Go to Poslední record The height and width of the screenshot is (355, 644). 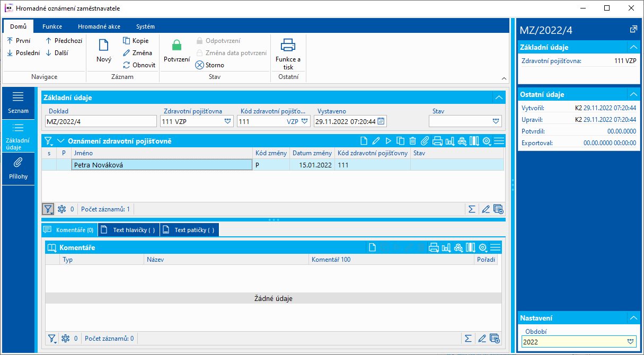(23, 53)
